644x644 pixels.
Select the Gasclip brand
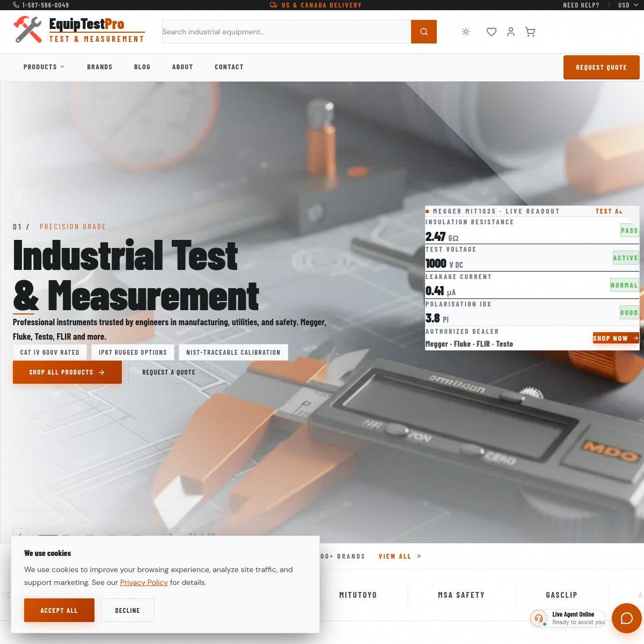click(x=561, y=595)
